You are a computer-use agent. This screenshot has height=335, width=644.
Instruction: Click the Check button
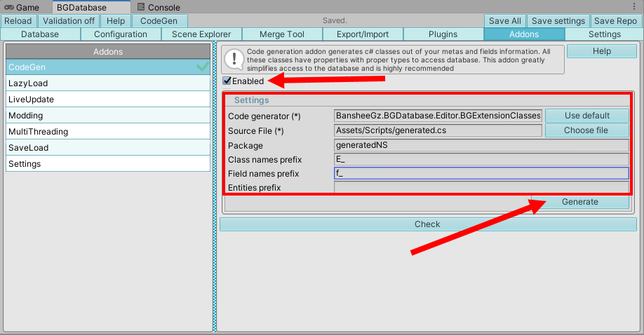click(428, 224)
